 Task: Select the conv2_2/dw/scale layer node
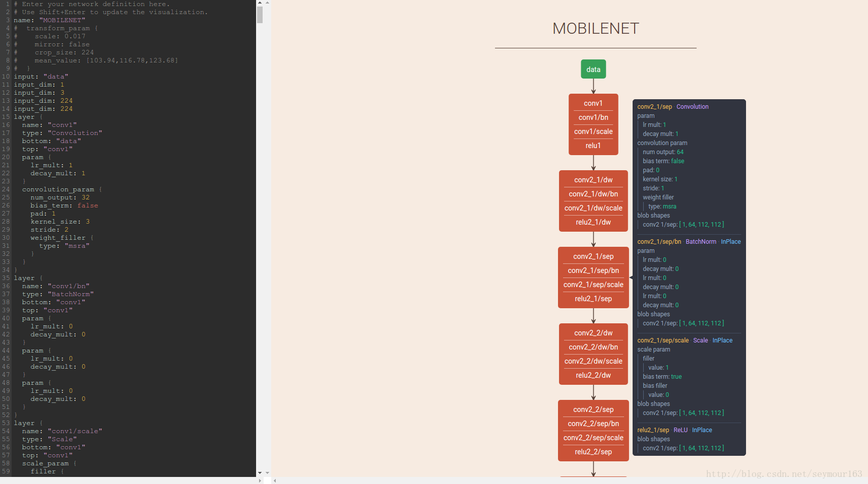593,361
